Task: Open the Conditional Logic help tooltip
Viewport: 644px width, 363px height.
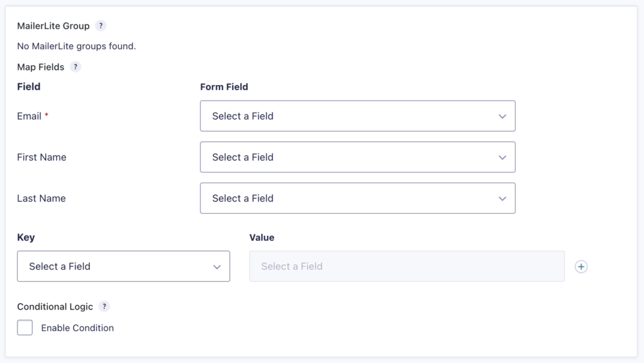Action: pos(104,306)
